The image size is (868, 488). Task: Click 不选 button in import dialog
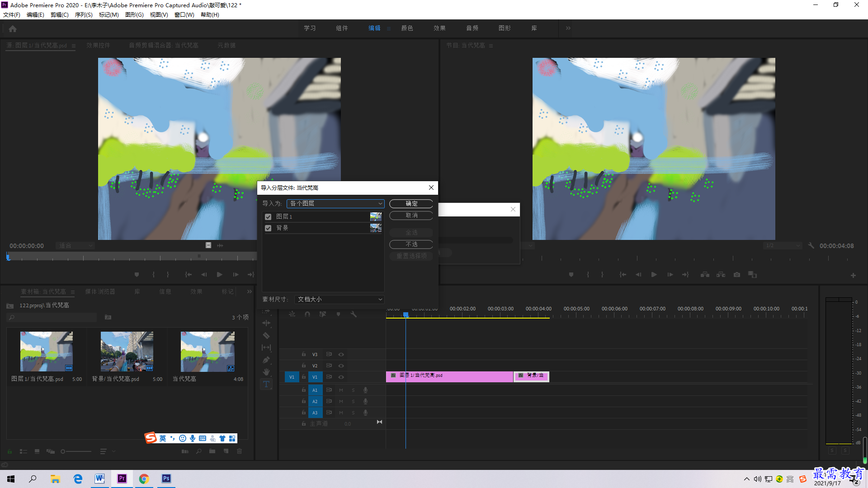point(411,244)
